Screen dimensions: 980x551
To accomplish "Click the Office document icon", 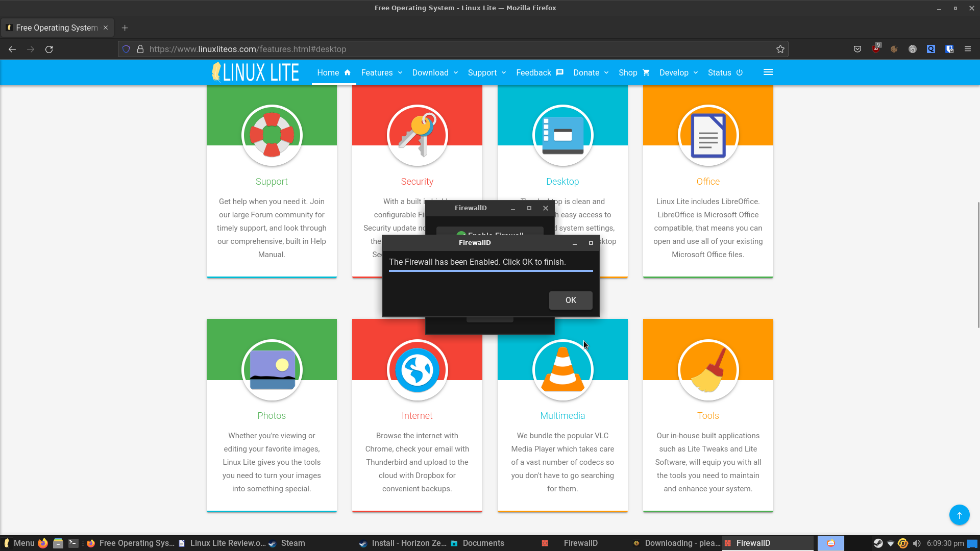I will pos(708,135).
